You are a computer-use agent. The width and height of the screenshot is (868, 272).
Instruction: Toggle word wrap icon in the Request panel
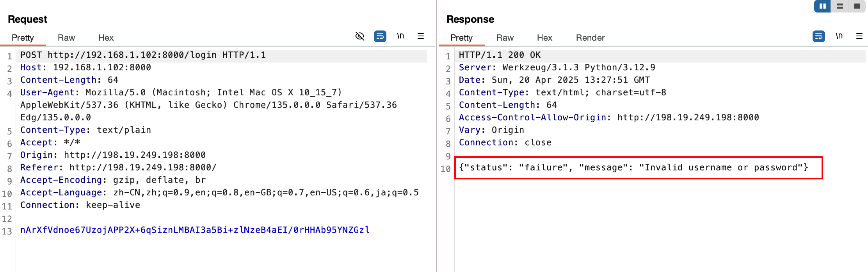(380, 36)
